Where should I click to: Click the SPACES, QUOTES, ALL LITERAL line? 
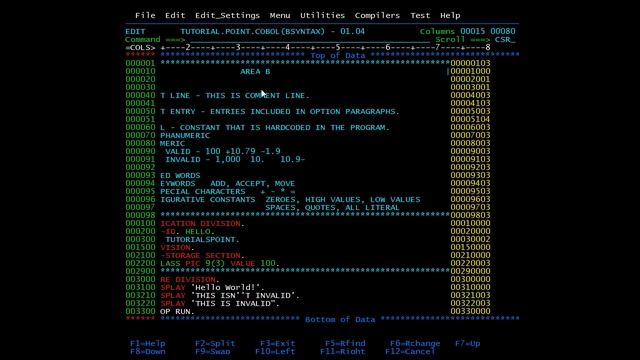click(332, 208)
